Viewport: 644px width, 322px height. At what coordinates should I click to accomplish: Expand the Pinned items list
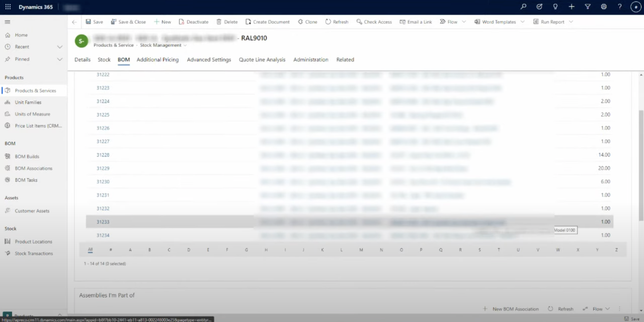pos(60,59)
